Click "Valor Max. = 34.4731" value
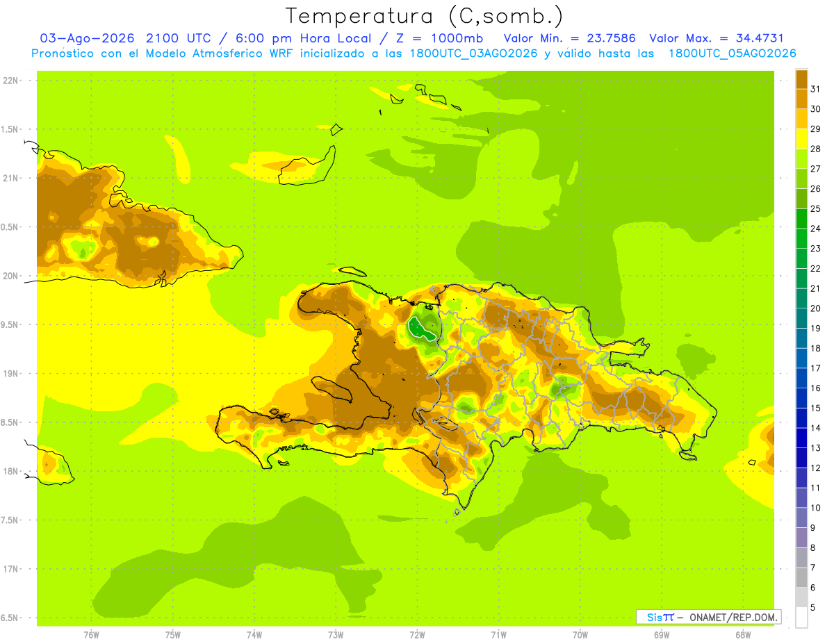Image resolution: width=834 pixels, height=644 pixels. (717, 38)
